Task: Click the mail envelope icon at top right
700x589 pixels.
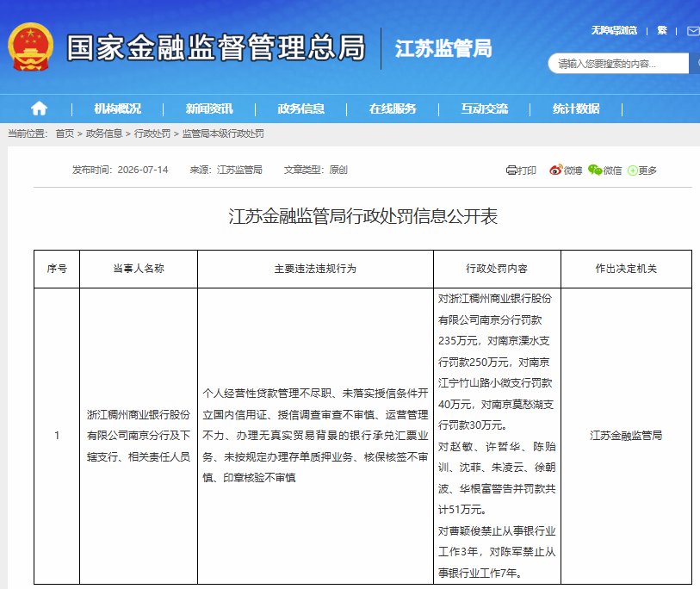Action: click(693, 31)
